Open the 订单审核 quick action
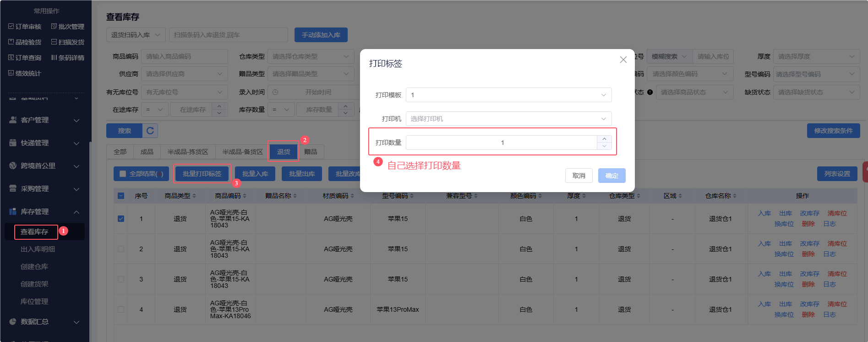 click(25, 27)
